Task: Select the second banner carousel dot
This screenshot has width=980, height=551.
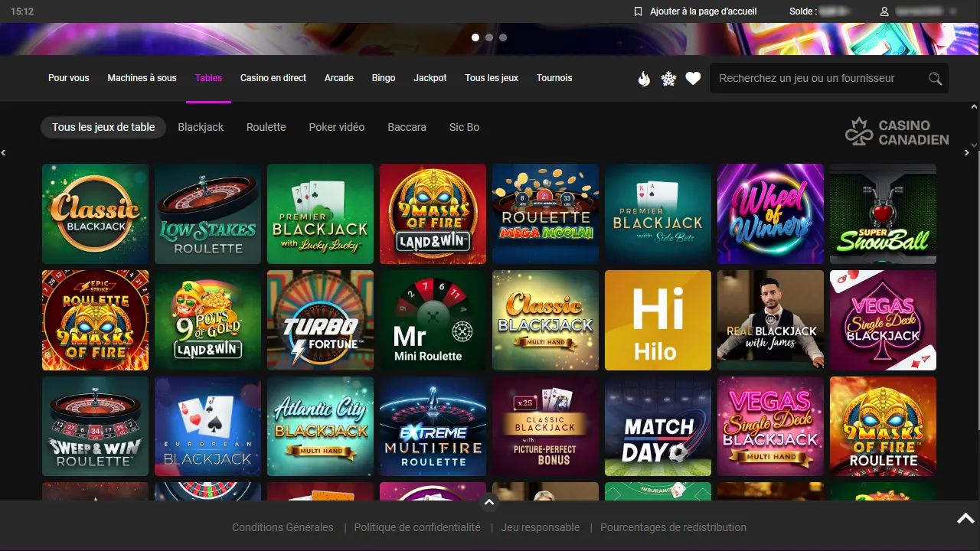Action: click(489, 37)
